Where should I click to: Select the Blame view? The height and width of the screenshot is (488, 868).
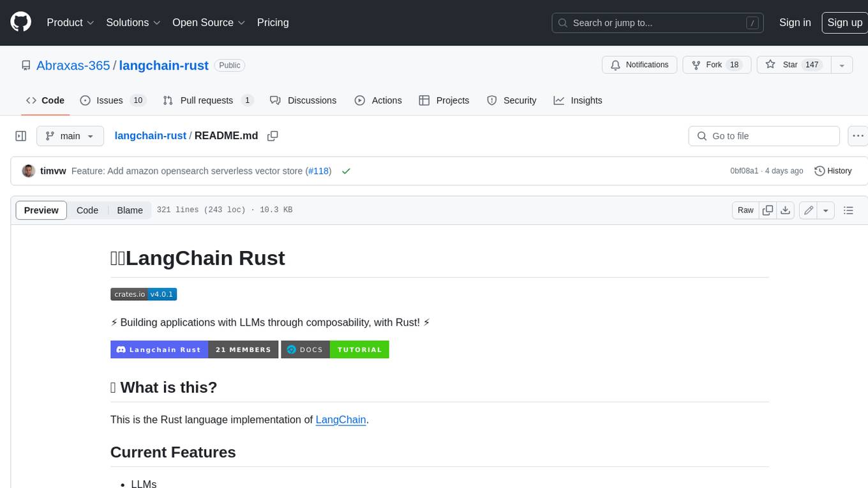[130, 210]
